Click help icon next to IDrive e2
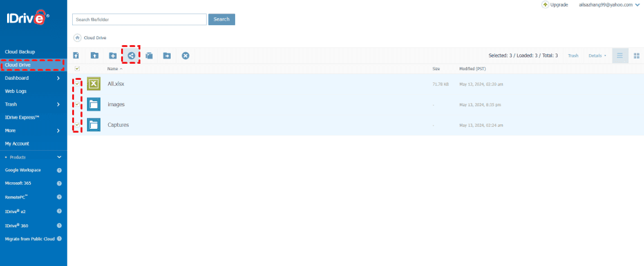Screen dimensions: 644x266 click(x=59, y=211)
